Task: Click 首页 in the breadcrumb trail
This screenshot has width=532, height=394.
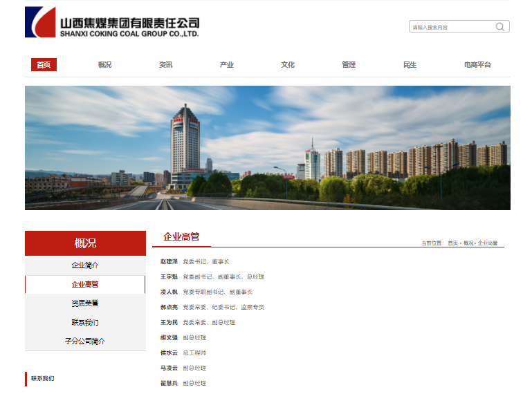Action: point(452,243)
